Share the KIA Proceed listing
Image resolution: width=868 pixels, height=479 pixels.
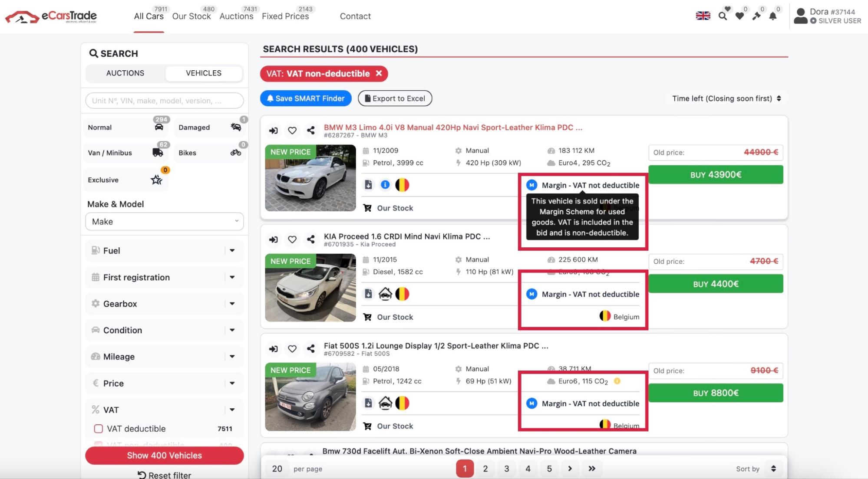pos(311,239)
